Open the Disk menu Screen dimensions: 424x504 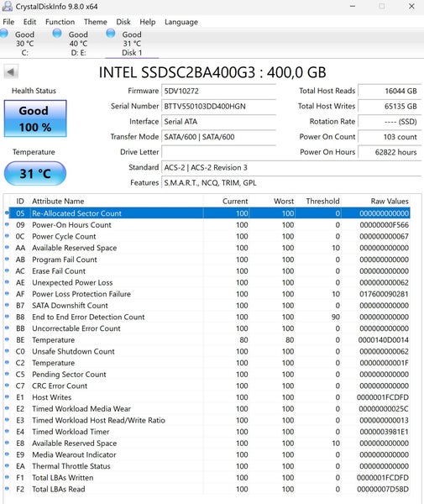coord(123,22)
